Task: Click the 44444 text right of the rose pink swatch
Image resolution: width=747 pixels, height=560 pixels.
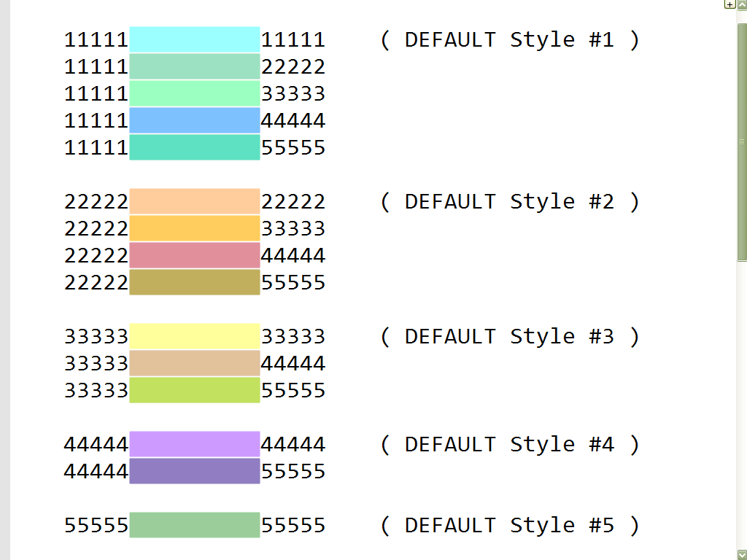Action: click(293, 256)
